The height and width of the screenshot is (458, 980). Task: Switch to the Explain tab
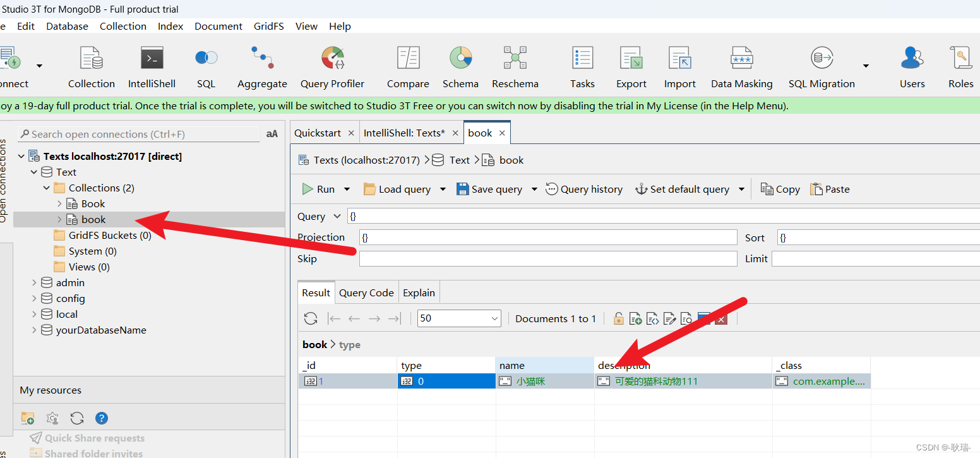(x=419, y=292)
